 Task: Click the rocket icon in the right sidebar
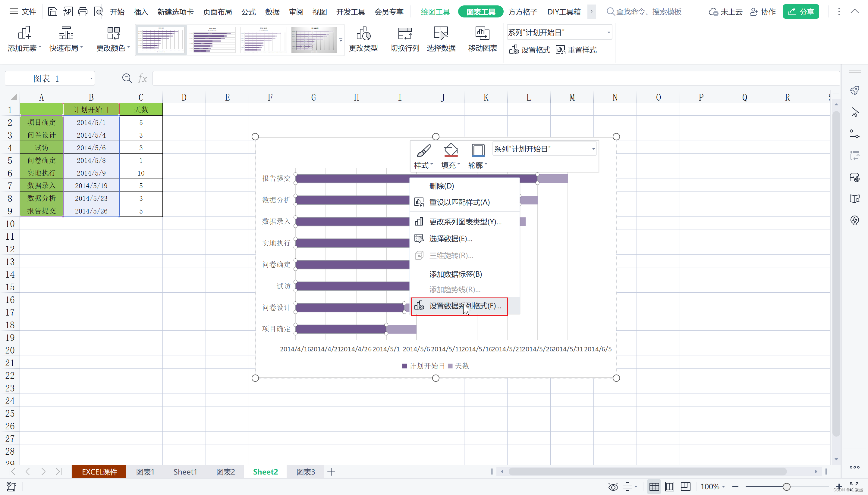tap(854, 90)
